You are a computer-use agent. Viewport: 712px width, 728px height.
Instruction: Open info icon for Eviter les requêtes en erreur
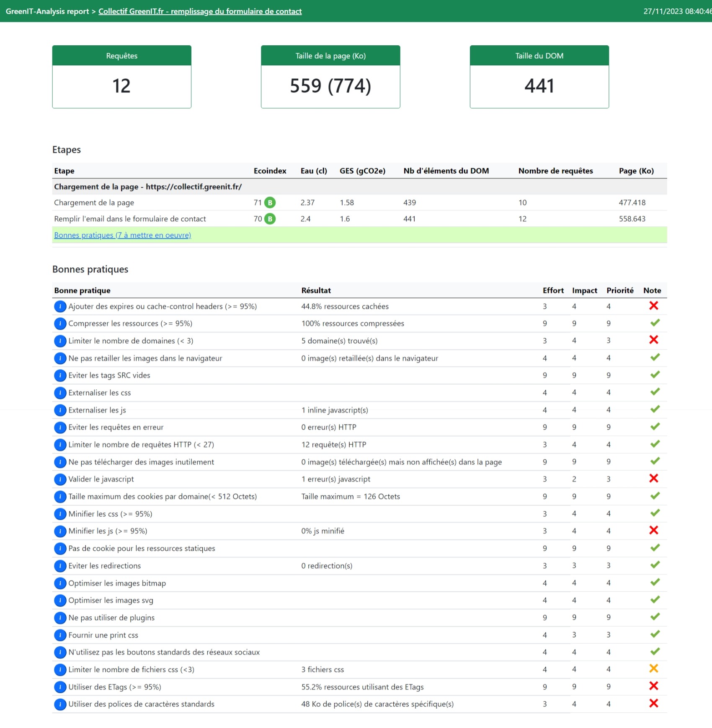click(x=60, y=427)
